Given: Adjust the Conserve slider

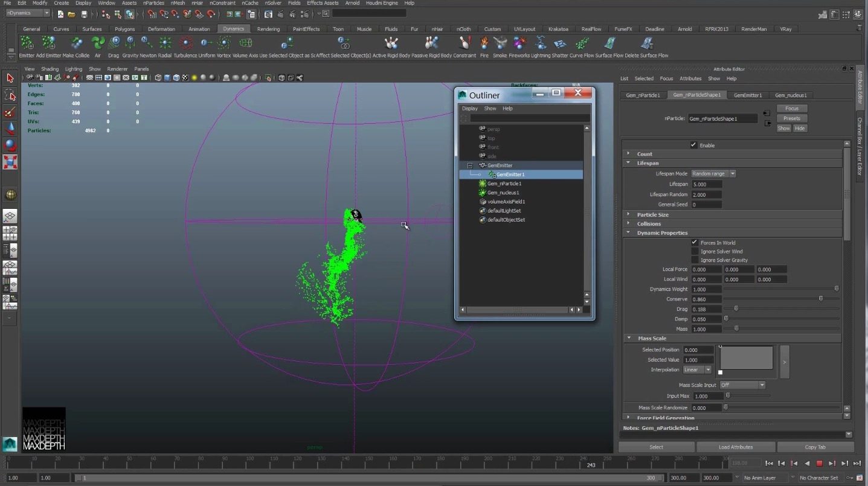Looking at the screenshot, I should (821, 299).
